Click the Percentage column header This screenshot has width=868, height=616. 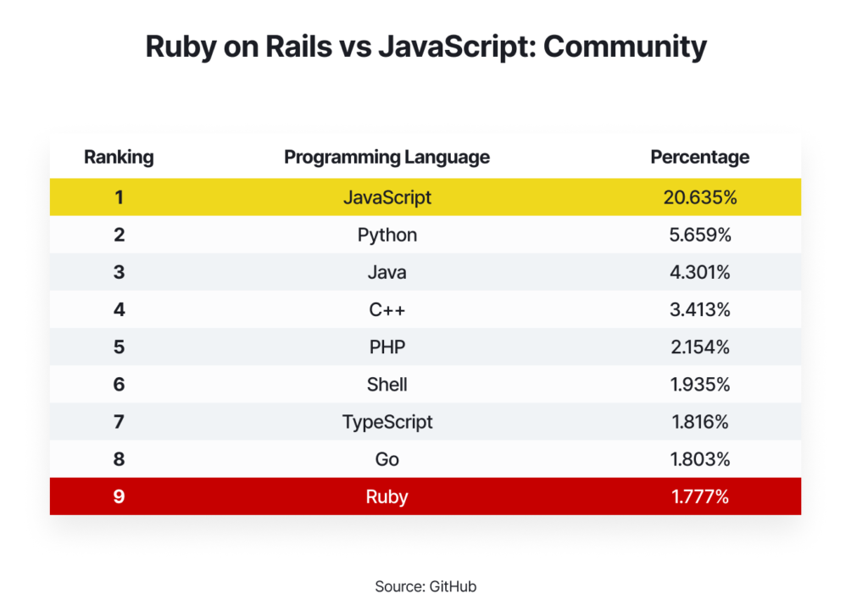tap(699, 157)
